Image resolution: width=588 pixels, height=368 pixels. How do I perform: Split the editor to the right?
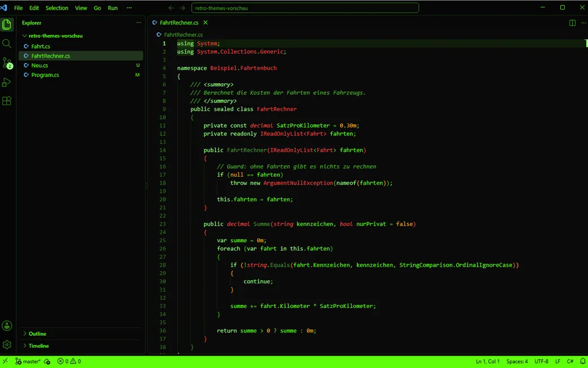pos(572,23)
